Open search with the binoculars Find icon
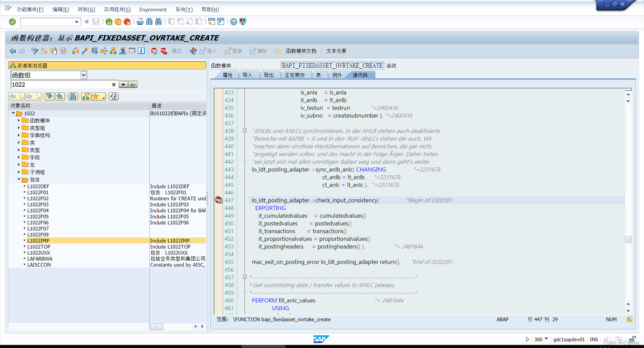Image resolution: width=644 pixels, height=348 pixels. coord(149,21)
